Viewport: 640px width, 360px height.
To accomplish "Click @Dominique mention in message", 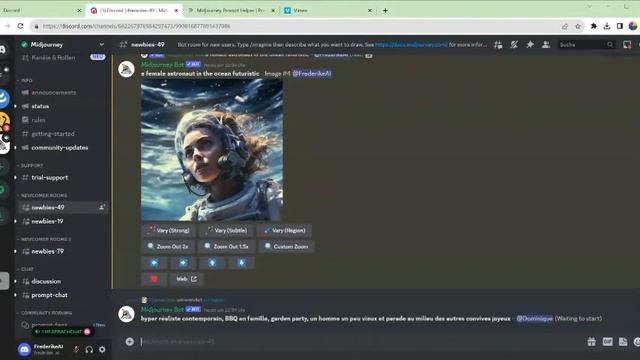I will click(x=534, y=318).
